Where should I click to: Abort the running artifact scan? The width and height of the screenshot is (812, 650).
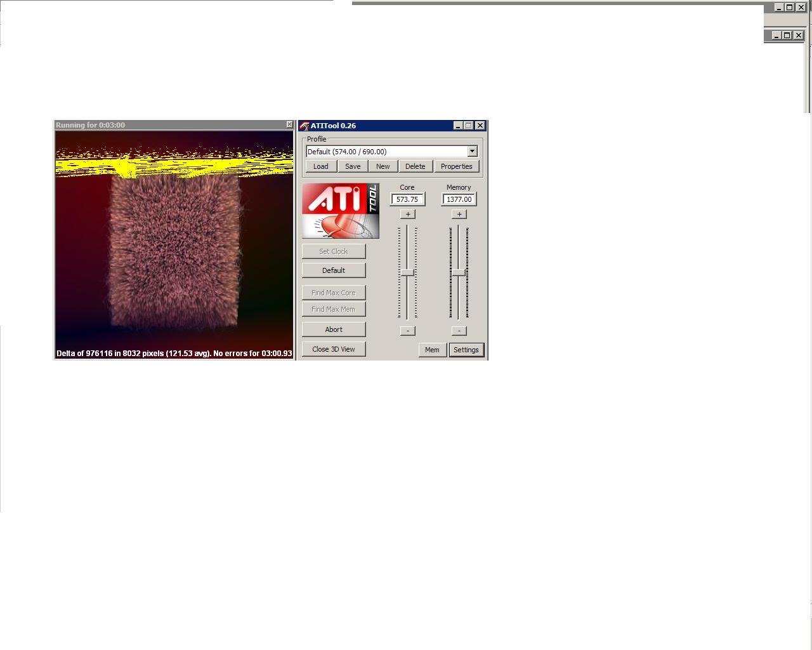(334, 329)
